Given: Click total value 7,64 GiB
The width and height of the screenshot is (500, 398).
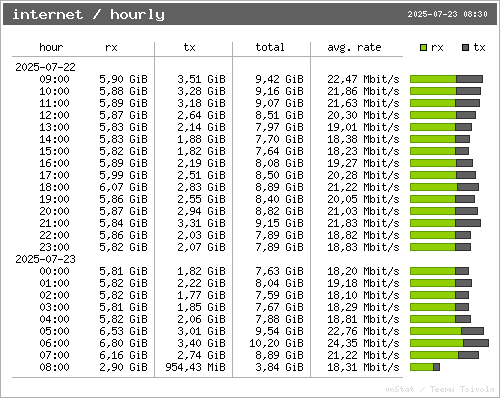Looking at the screenshot, I should tap(279, 151).
